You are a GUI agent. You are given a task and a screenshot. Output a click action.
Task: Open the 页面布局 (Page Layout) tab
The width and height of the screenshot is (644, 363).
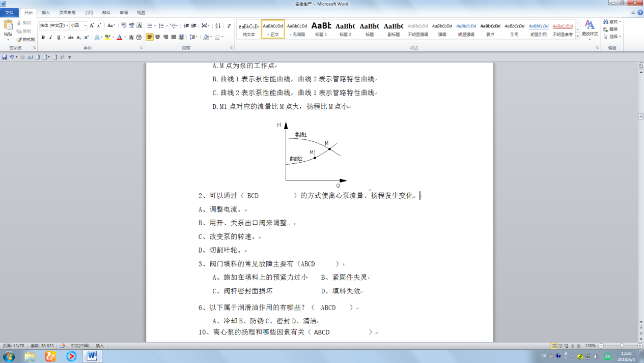[x=66, y=12]
